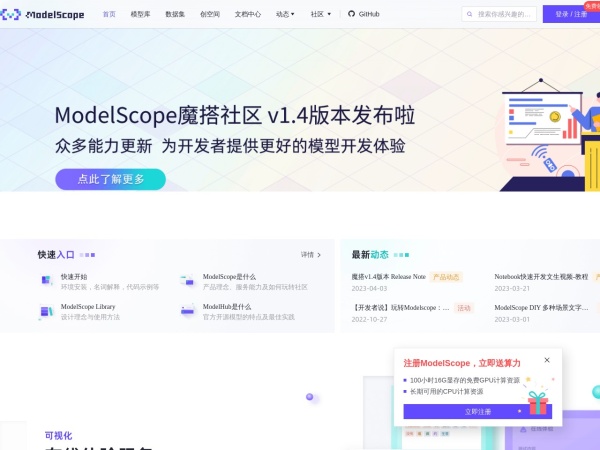Open the 快速开始 icon
This screenshot has height=450, width=600.
(46, 280)
